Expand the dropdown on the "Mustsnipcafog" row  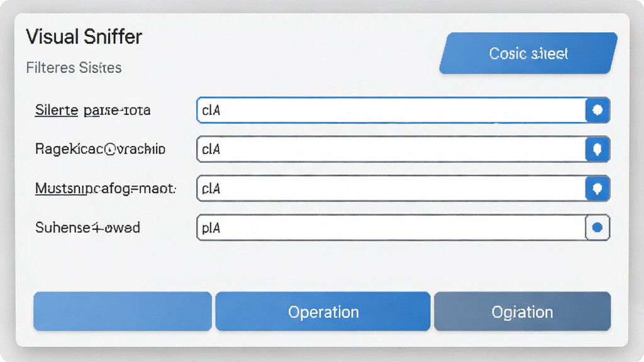597,189
